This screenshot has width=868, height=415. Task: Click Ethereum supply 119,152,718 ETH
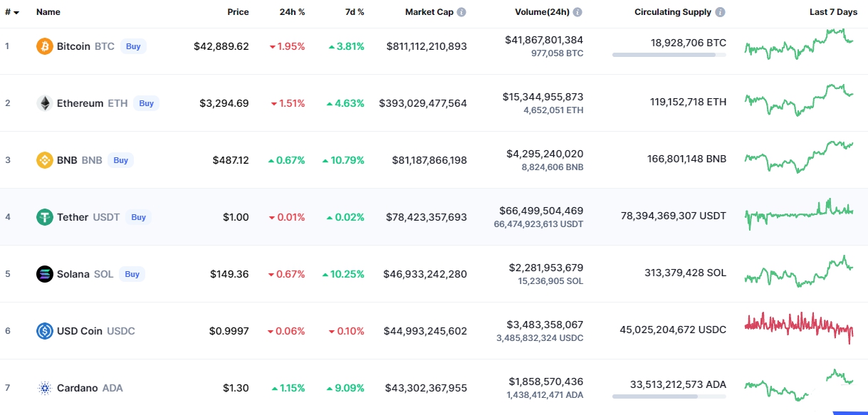tap(689, 102)
